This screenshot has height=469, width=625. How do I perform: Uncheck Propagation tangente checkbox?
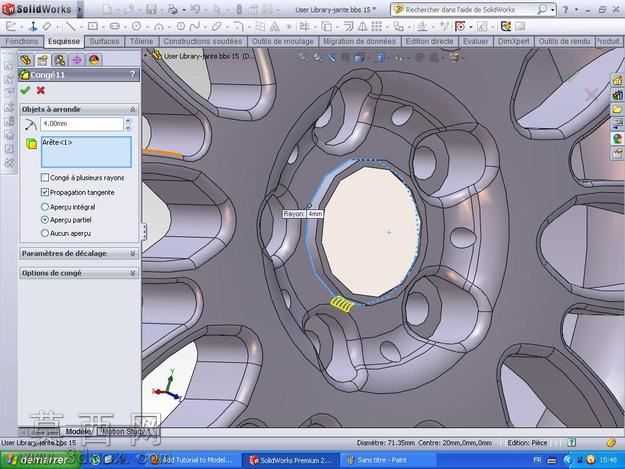click(x=45, y=192)
